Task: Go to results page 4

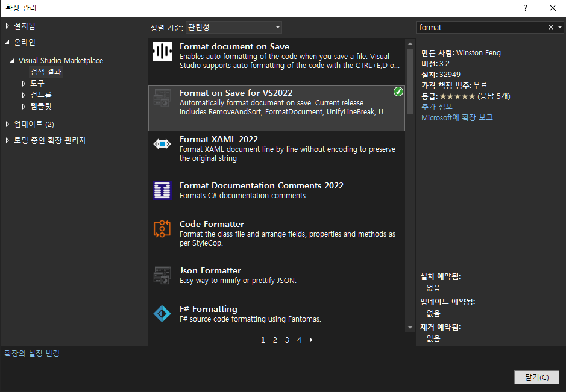Action: pyautogui.click(x=299, y=340)
